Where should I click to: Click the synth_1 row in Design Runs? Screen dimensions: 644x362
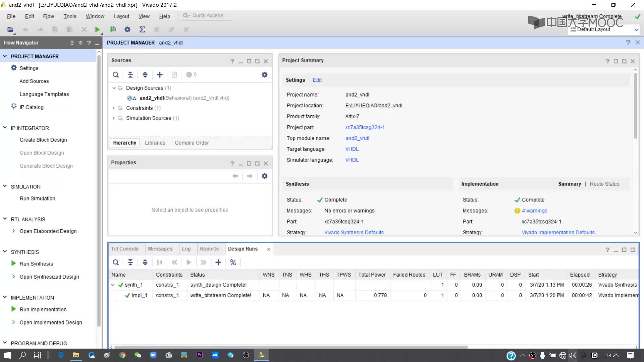pos(133,285)
